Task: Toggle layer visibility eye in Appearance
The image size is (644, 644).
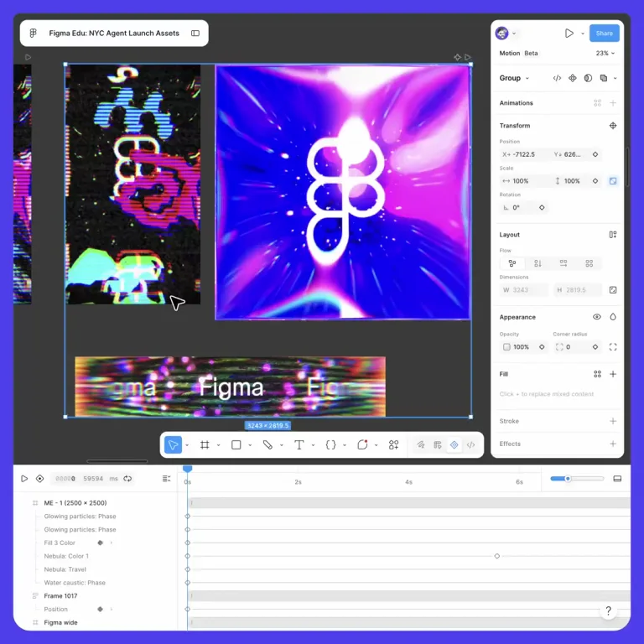Action: coord(597,317)
